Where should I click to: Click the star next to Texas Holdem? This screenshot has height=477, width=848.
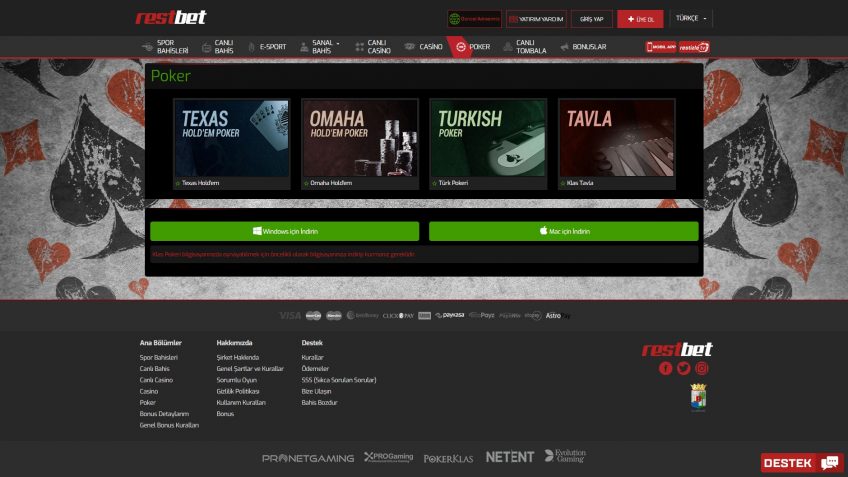point(177,183)
